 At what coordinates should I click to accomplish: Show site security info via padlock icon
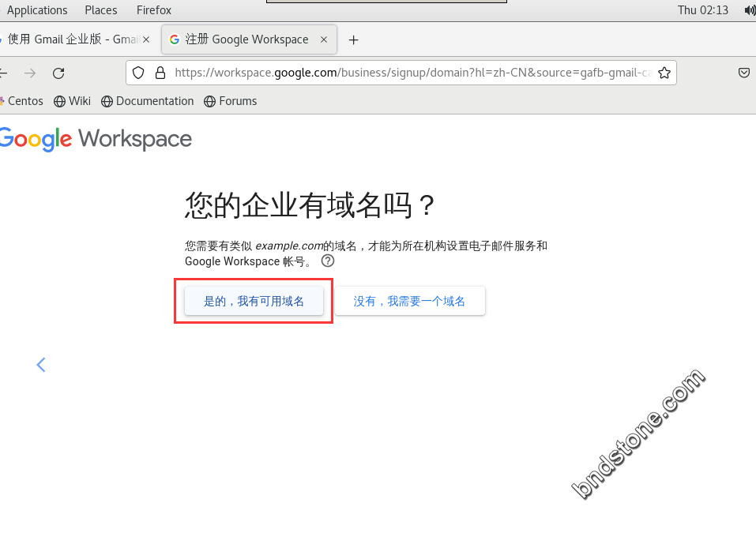pos(160,73)
